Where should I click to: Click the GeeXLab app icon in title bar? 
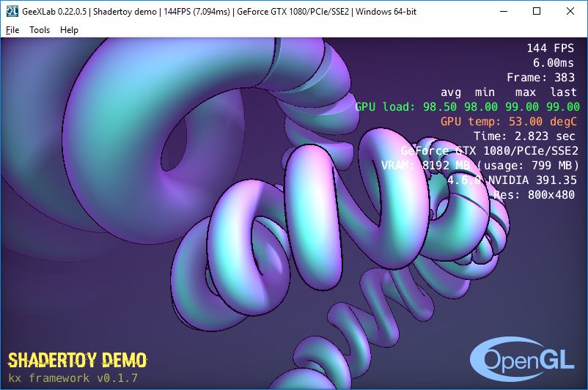point(12,11)
